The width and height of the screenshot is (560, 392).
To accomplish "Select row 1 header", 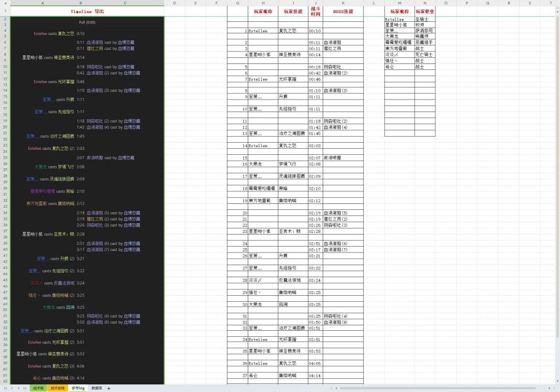I will click(4, 11).
